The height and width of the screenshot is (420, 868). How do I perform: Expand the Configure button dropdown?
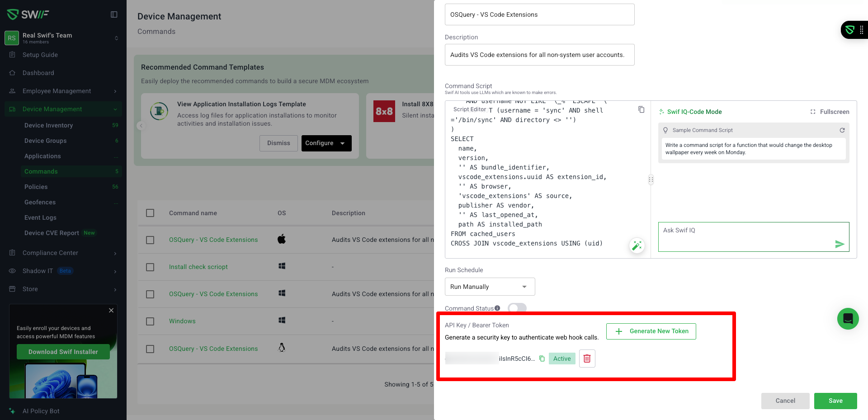343,143
